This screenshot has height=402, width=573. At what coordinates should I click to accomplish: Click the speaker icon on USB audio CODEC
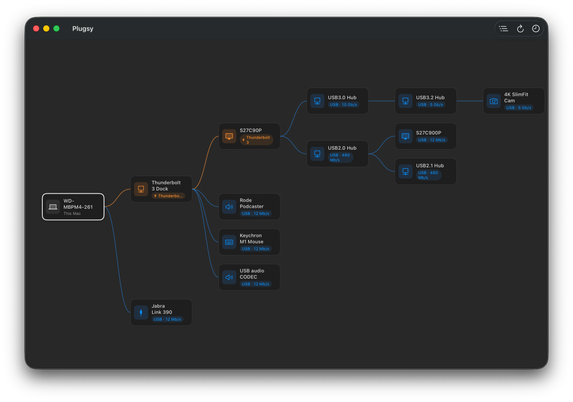[229, 277]
